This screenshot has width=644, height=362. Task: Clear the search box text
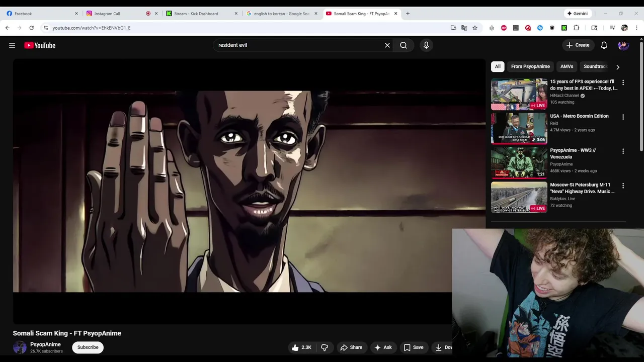[x=387, y=45]
